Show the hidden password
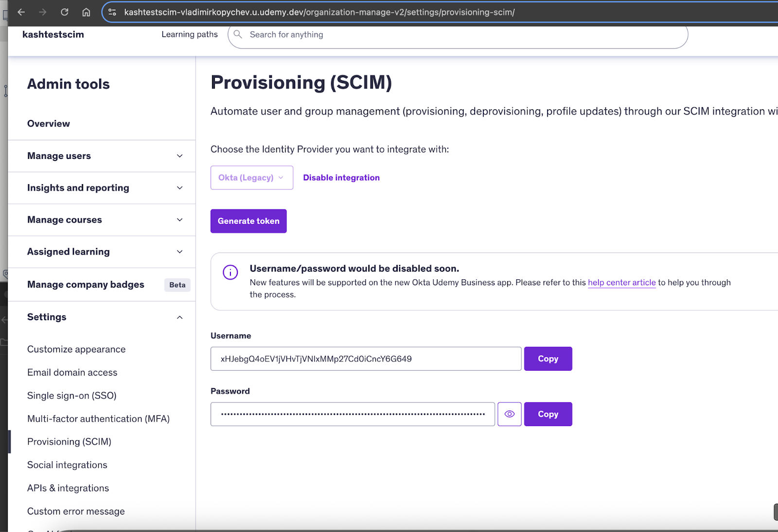 (509, 414)
